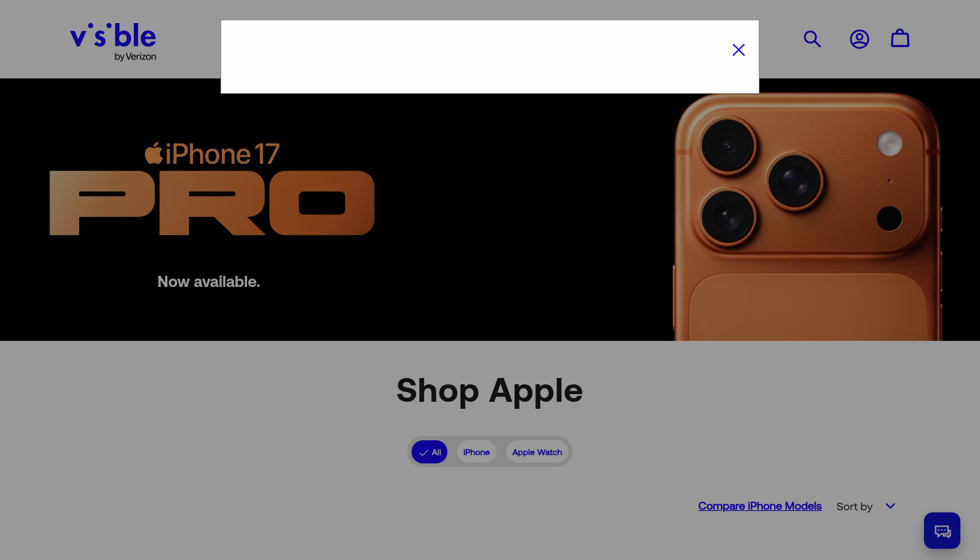View the shopping bag icon

point(900,38)
